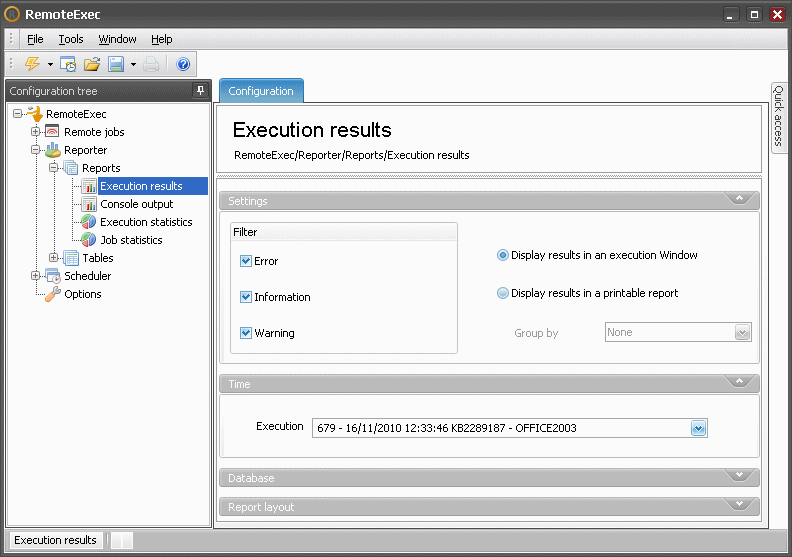Click the Remote jobs tree label
This screenshot has height=557, width=792.
point(94,132)
